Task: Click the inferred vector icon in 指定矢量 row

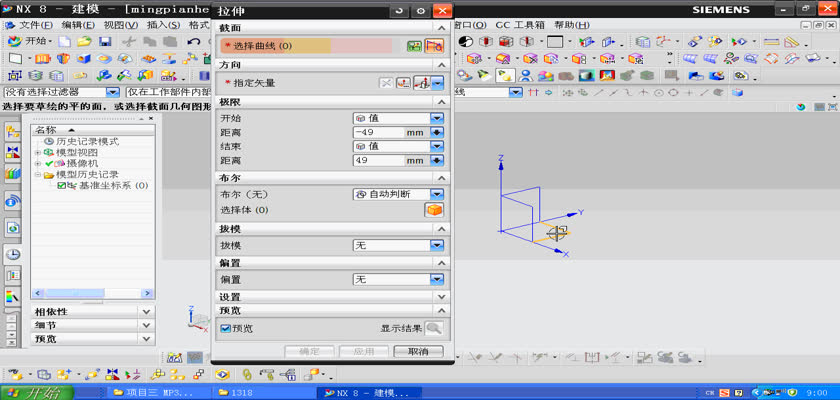Action: 422,83
